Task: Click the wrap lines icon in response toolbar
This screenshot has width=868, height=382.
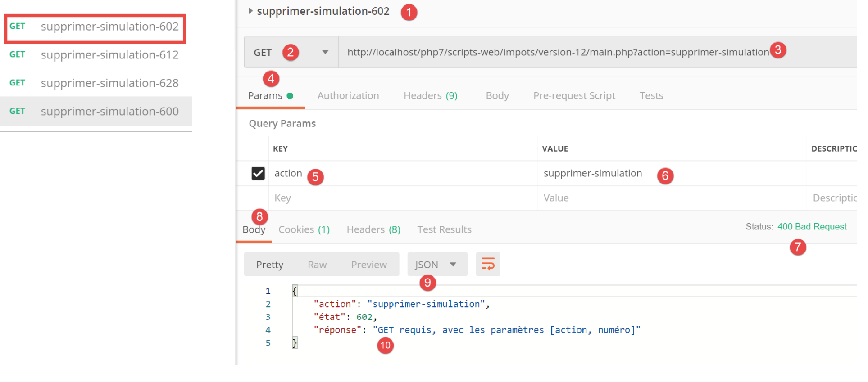Action: pos(487,264)
